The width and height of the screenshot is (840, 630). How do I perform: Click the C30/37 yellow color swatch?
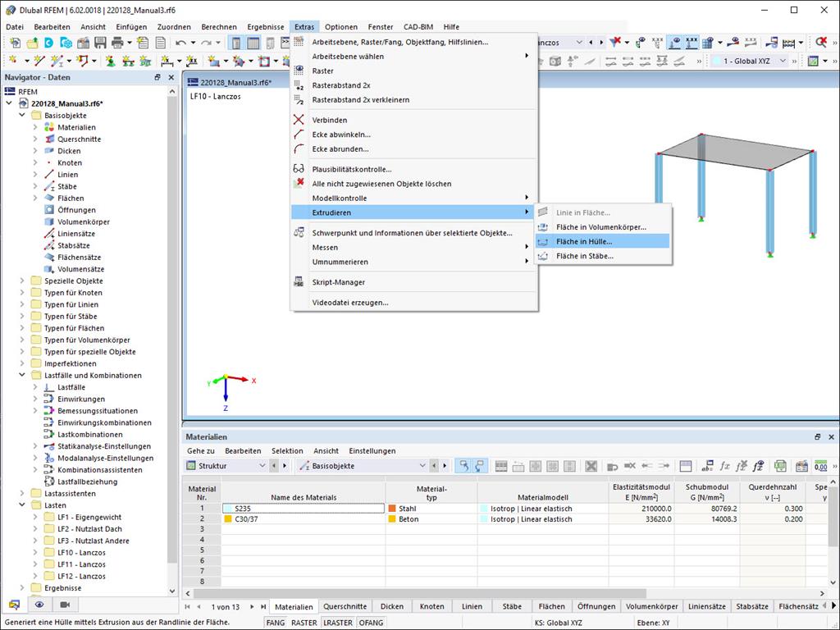(x=228, y=519)
